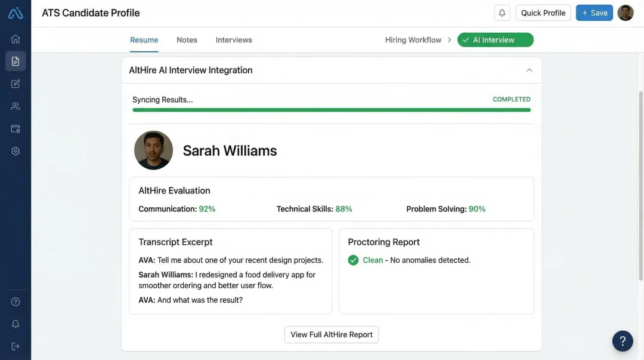Open Billing using the wallet sidebar icon
Viewport: 644px width, 360px height.
pyautogui.click(x=15, y=128)
